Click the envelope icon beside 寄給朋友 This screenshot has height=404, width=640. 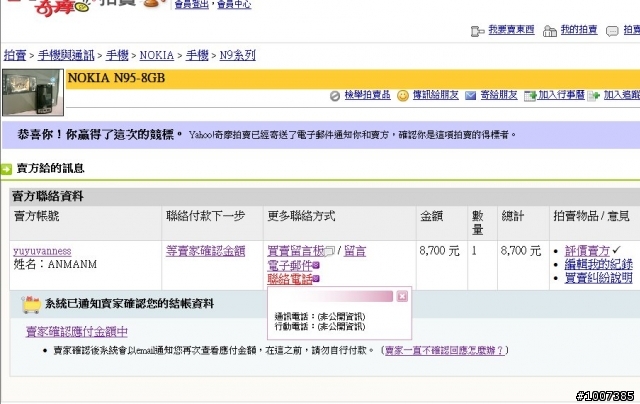(x=471, y=96)
